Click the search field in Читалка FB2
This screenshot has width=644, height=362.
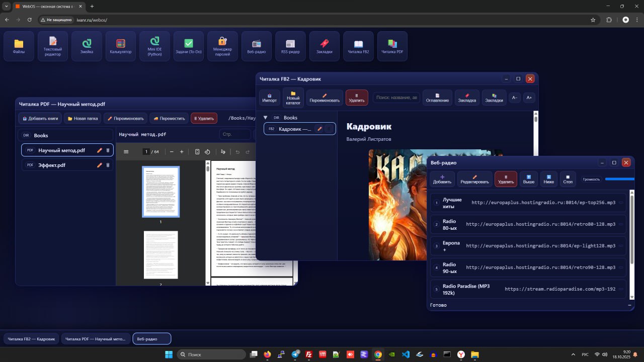[396, 98]
